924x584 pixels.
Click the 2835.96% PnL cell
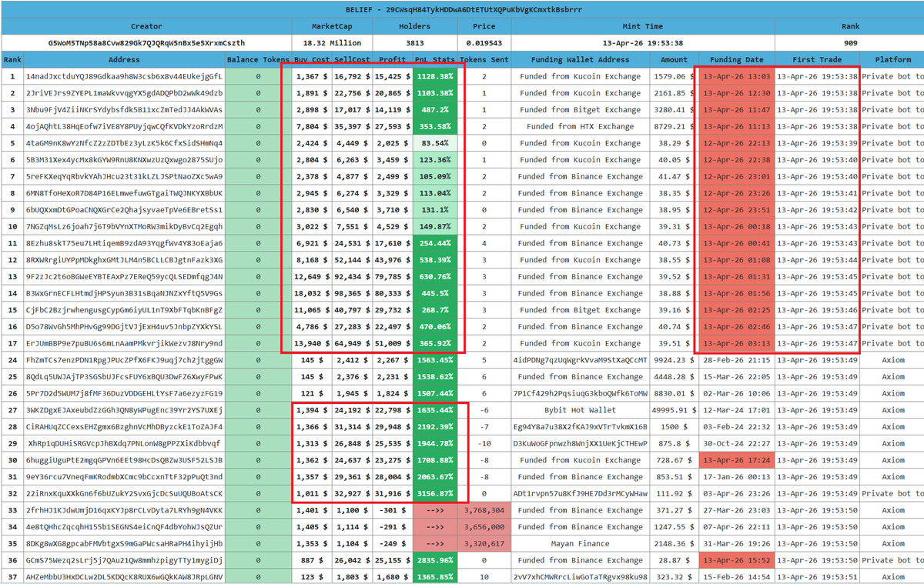435,560
